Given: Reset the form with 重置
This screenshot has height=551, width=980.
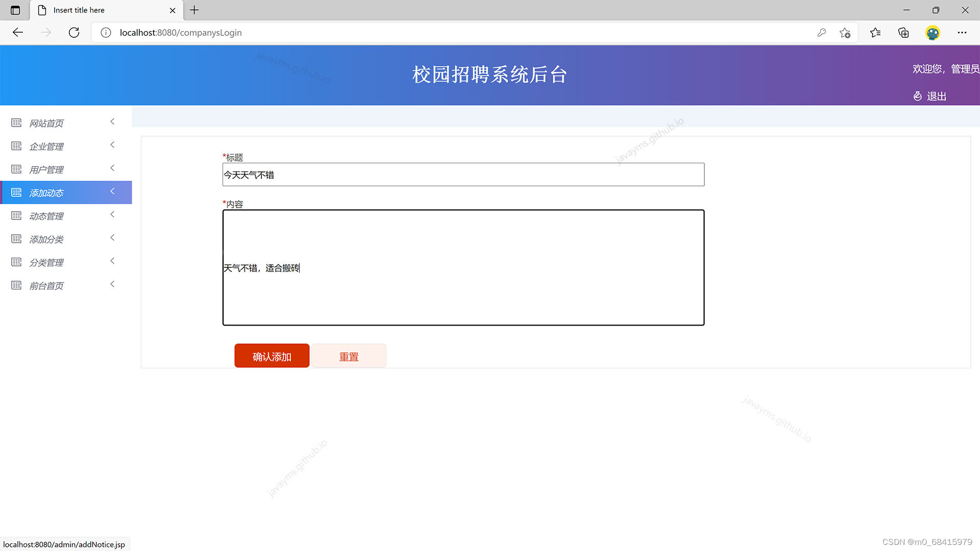Looking at the screenshot, I should tap(349, 356).
